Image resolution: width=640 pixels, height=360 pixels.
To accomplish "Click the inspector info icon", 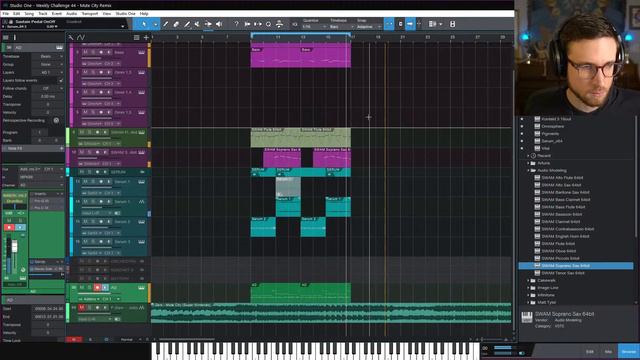I will (x=15, y=38).
